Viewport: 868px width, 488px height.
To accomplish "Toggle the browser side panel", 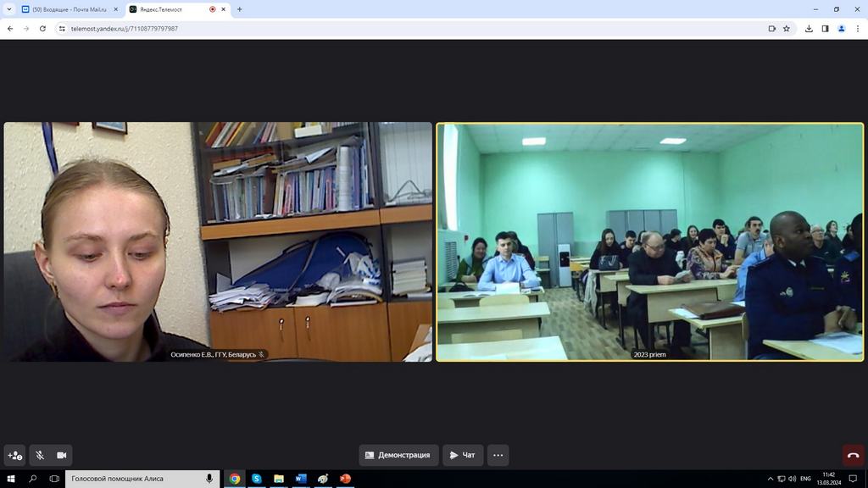I will click(x=825, y=28).
